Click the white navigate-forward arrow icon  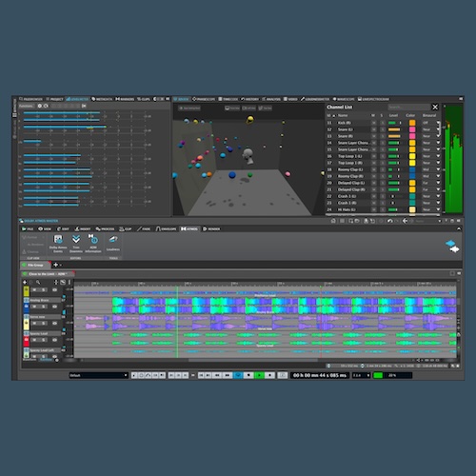click(x=454, y=249)
